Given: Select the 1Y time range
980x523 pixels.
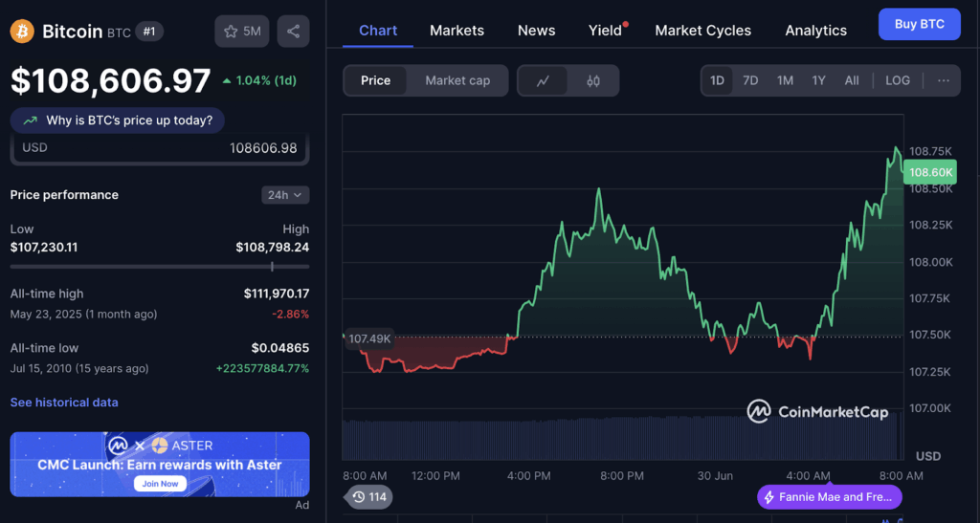Looking at the screenshot, I should 818,80.
